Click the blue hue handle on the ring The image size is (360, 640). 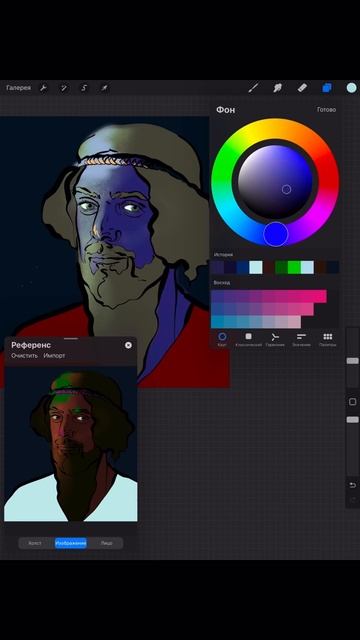click(276, 234)
